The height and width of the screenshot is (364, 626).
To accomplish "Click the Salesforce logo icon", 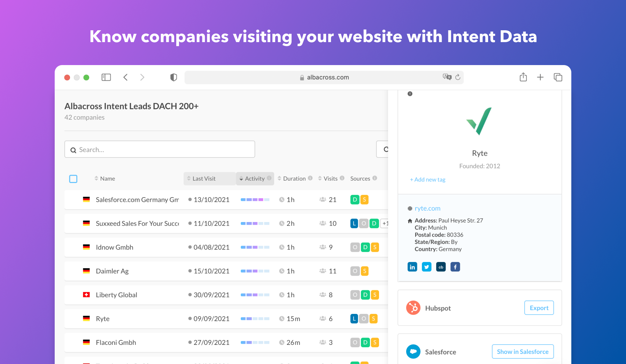I will 413,351.
